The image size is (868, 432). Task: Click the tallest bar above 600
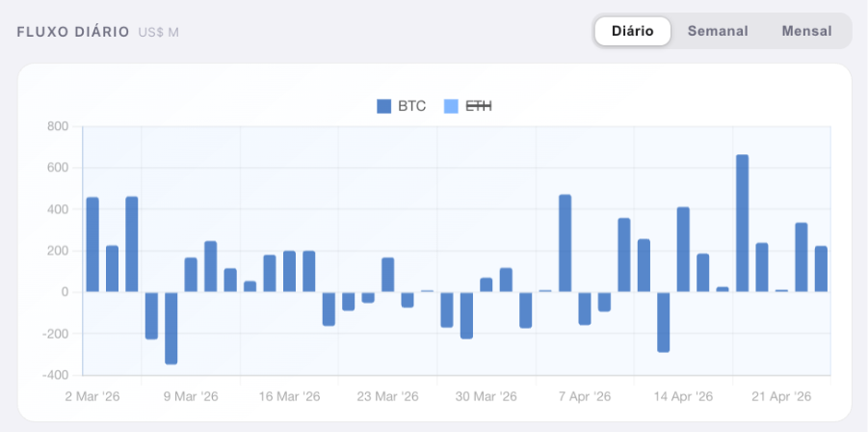[x=742, y=224]
